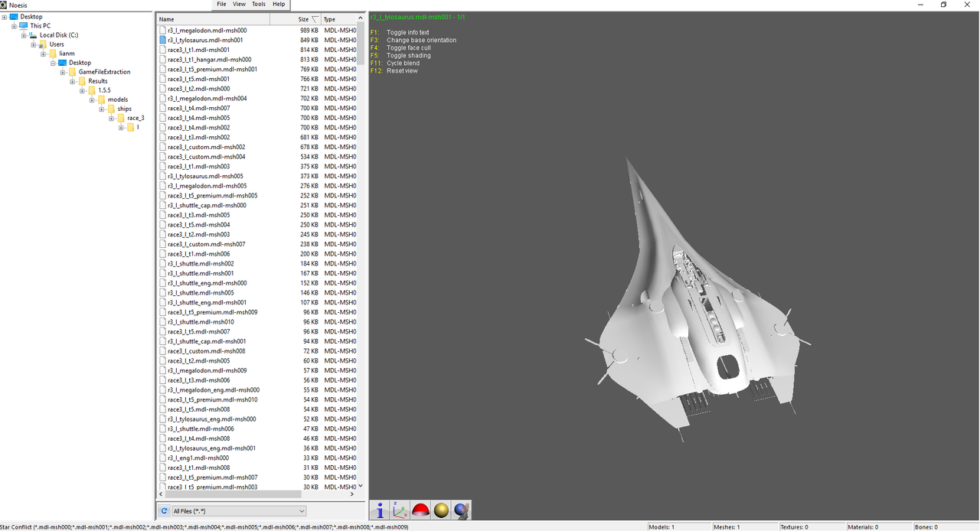Select file race3_l_t1.mdl-msh001
980x531 pixels.
[198, 50]
